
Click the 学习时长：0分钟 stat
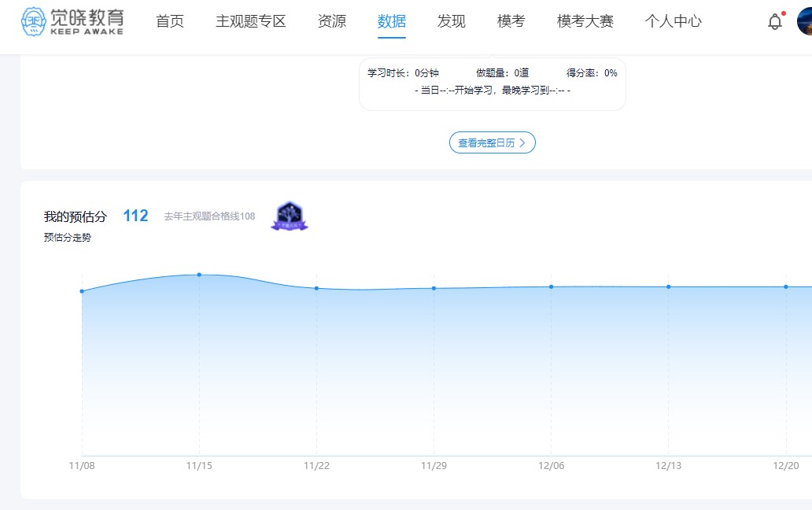tap(403, 73)
